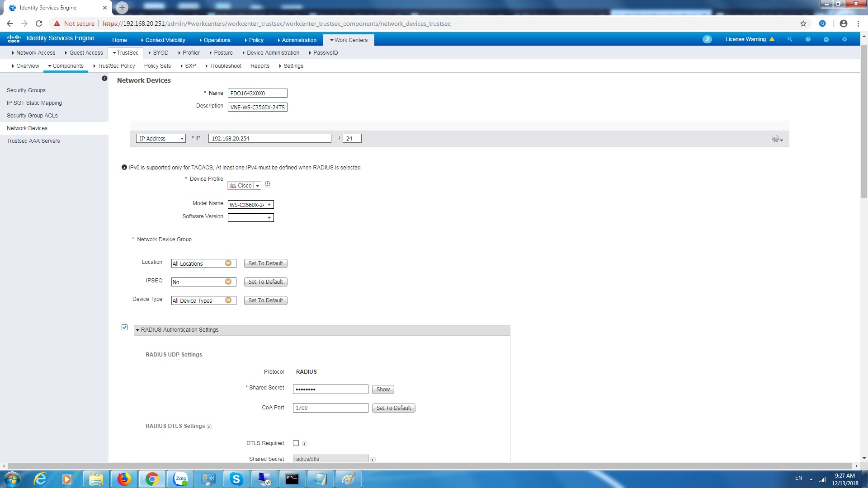Click the back chevron above Network Devices panel

click(105, 78)
